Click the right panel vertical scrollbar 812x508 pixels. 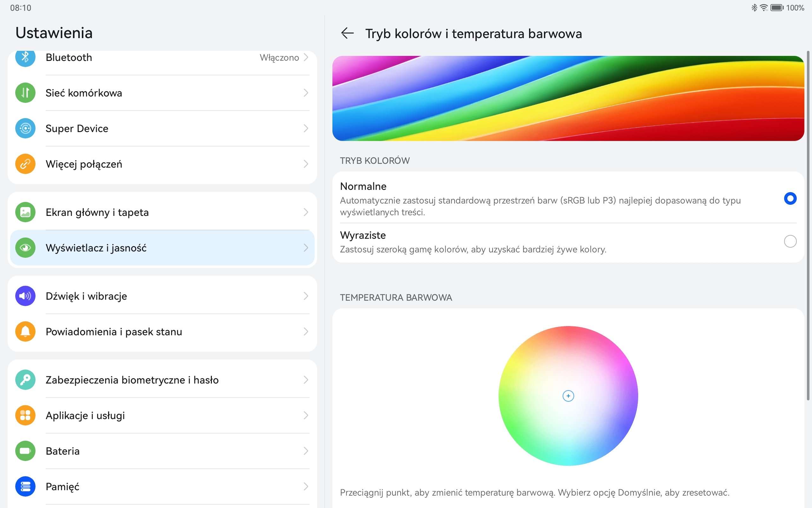point(808,225)
